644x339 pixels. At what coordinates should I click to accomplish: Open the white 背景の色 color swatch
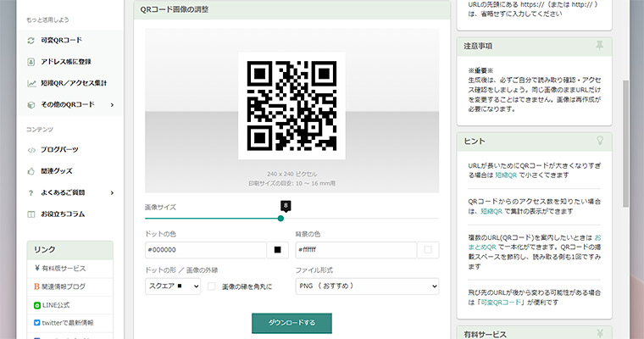click(428, 250)
